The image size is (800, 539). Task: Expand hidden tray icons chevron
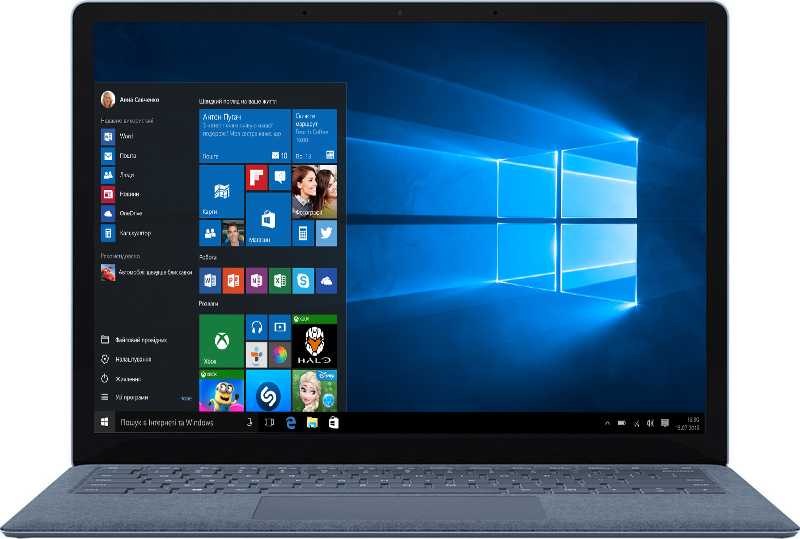(607, 423)
